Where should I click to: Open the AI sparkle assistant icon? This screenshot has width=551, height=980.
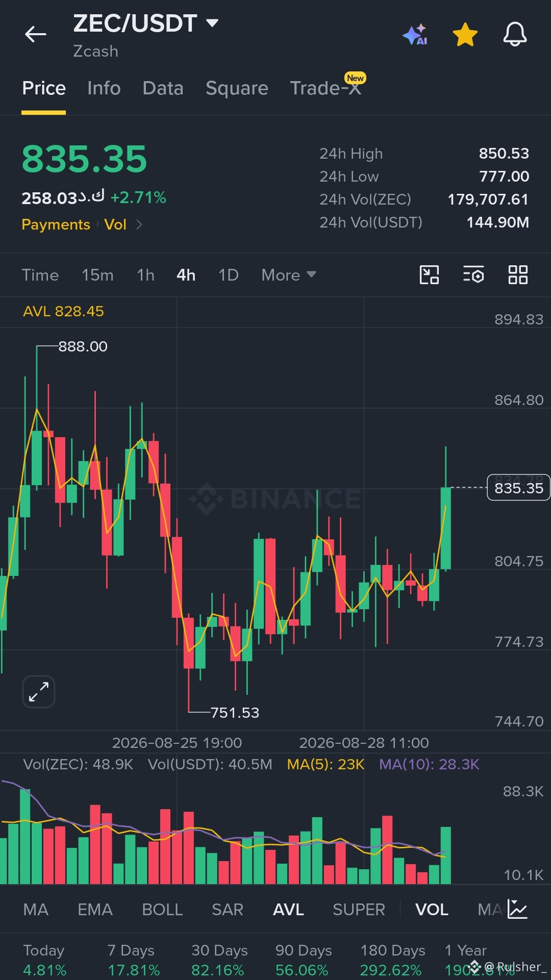415,34
